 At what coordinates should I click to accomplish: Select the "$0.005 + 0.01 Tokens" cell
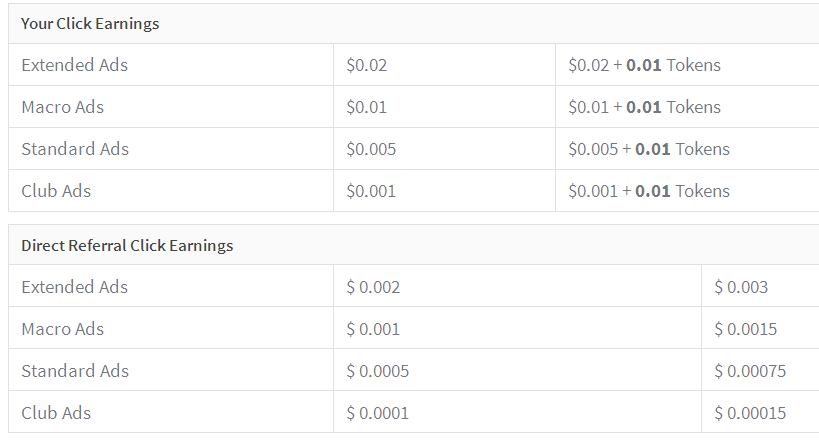tap(649, 150)
